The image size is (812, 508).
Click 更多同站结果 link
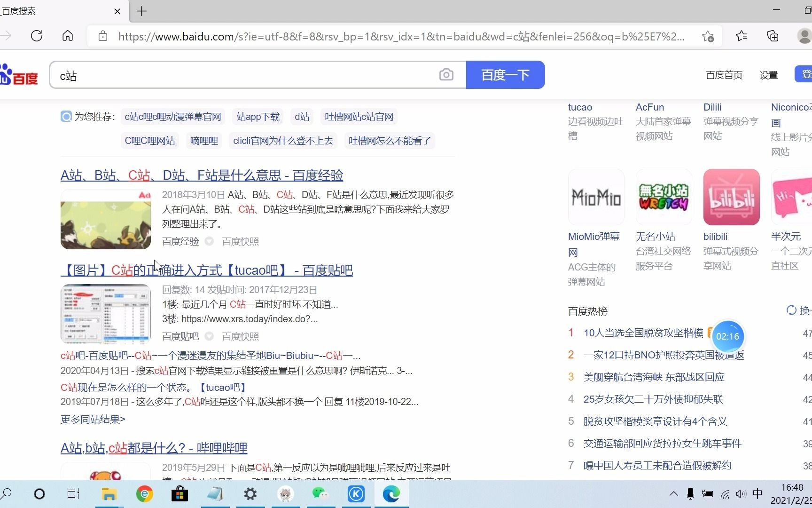(x=93, y=419)
